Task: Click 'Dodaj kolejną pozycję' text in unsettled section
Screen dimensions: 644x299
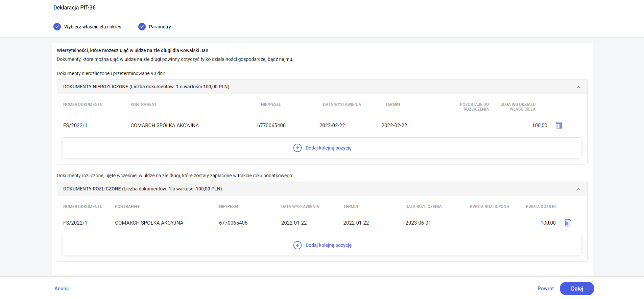Action: [328, 148]
